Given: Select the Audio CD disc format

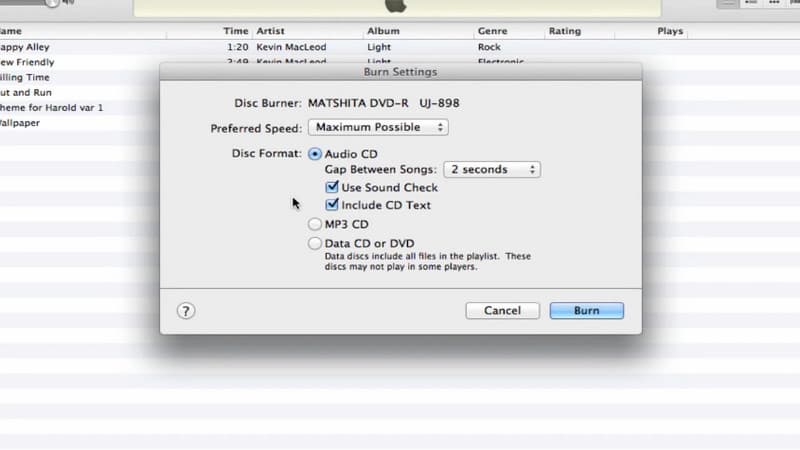Looking at the screenshot, I should (315, 154).
